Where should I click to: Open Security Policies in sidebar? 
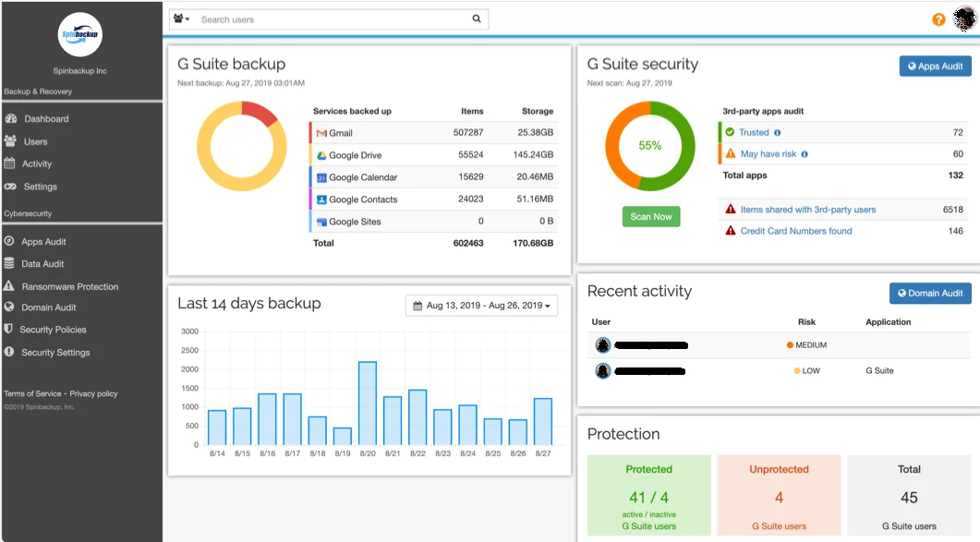[53, 330]
